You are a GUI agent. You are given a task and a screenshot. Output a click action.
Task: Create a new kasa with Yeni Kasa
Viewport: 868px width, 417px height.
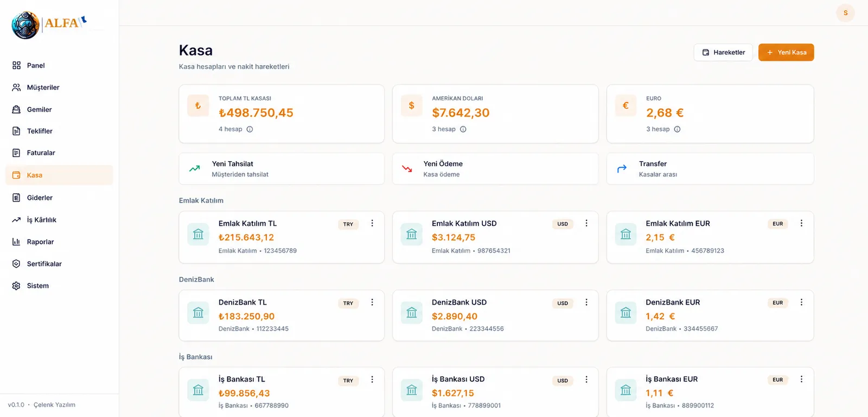coord(786,52)
